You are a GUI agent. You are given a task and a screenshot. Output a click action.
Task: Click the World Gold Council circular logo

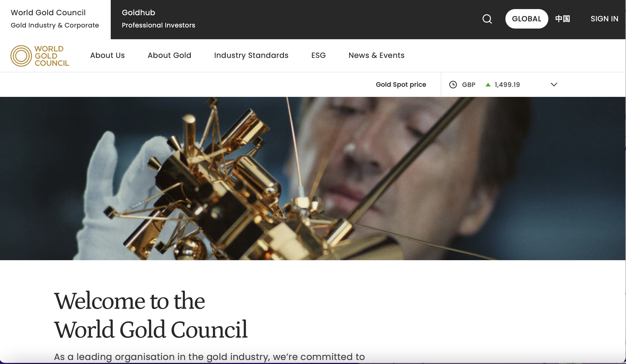(x=40, y=56)
